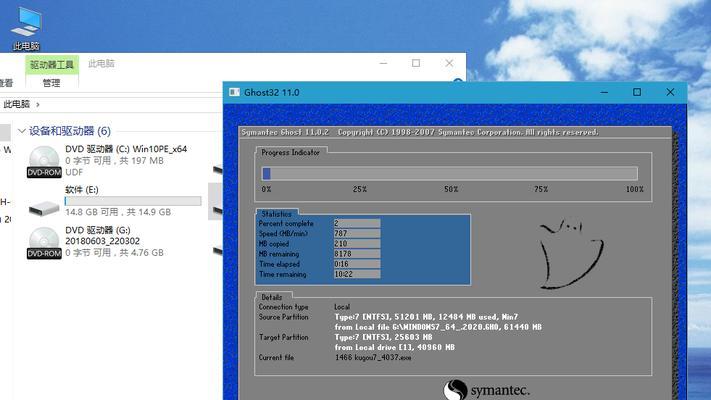Close the Ghost32 11.0 window
711x400 pixels.
tap(670, 92)
